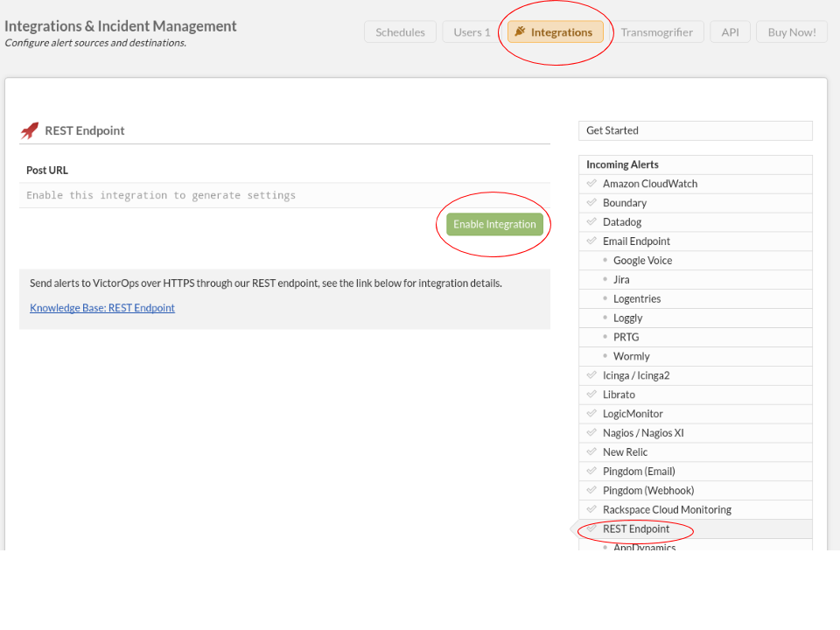Select Email Endpoint in Incoming Alerts
This screenshot has height=630, width=840.
[x=636, y=241]
